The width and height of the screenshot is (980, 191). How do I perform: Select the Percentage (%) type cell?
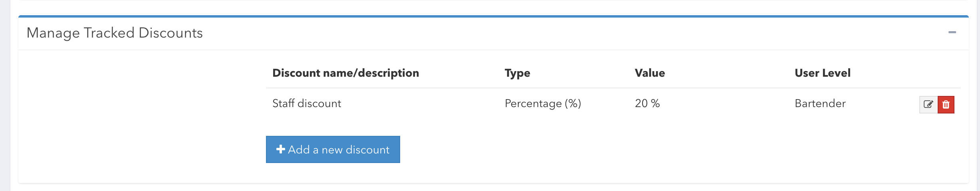click(x=543, y=103)
